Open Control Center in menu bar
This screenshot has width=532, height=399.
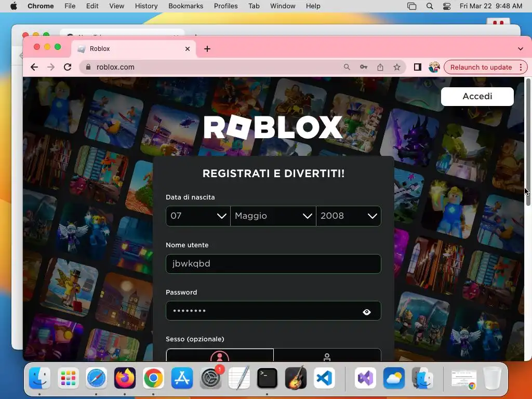click(447, 6)
